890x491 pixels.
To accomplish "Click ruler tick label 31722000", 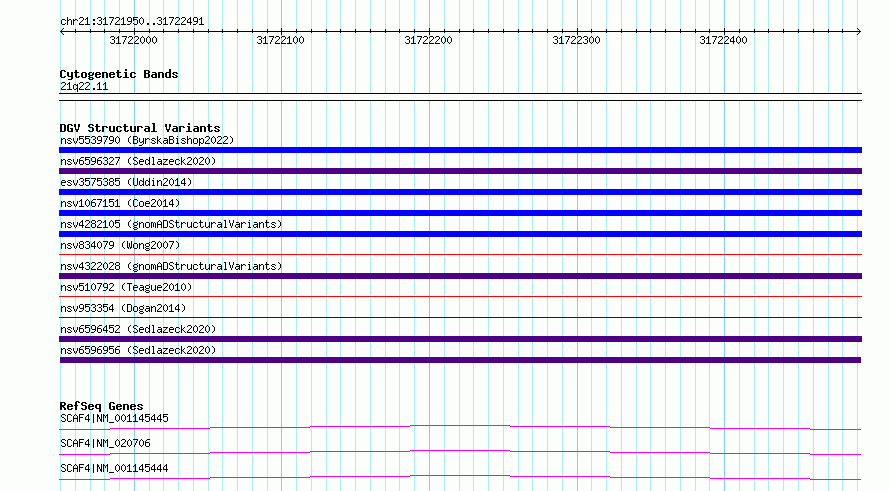I will point(133,40).
